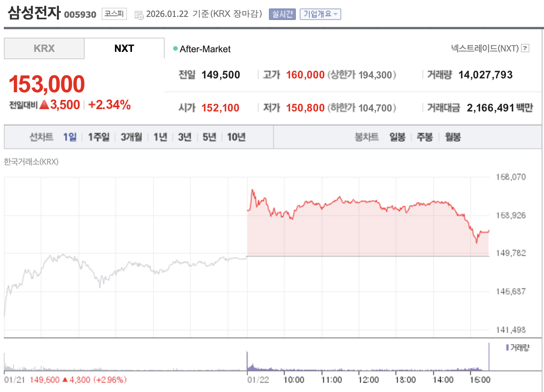Click the green After-Market status dot
The image size is (544, 392).
click(x=175, y=48)
